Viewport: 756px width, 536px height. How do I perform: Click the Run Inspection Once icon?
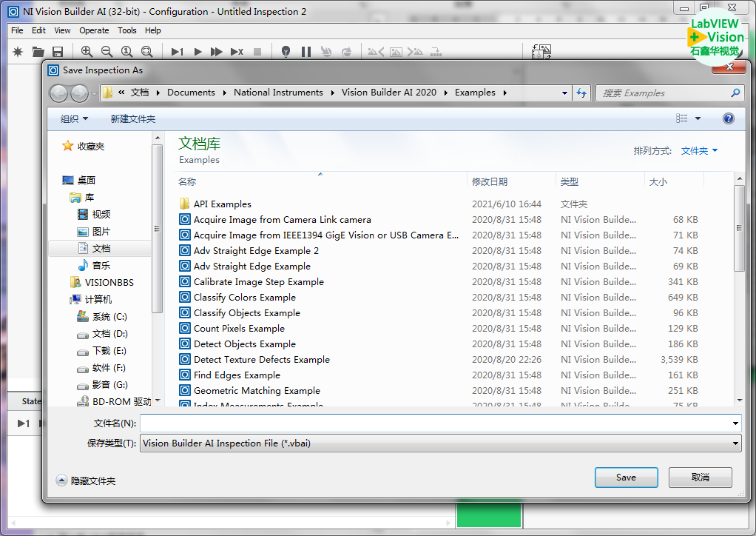[178, 52]
